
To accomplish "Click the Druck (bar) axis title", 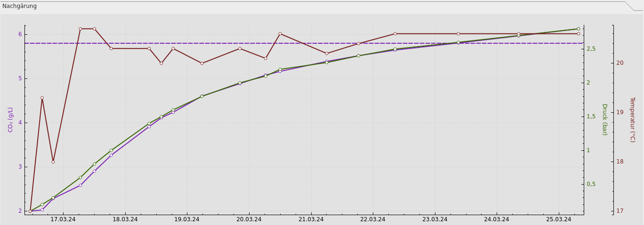I will pos(604,119).
